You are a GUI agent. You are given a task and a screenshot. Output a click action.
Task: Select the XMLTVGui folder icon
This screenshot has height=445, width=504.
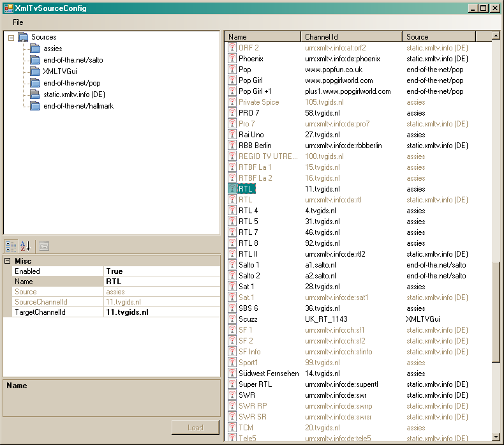[x=35, y=72]
